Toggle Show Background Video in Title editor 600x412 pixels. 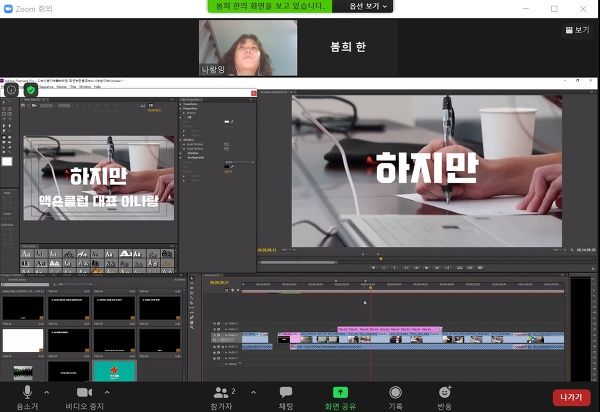click(x=150, y=105)
